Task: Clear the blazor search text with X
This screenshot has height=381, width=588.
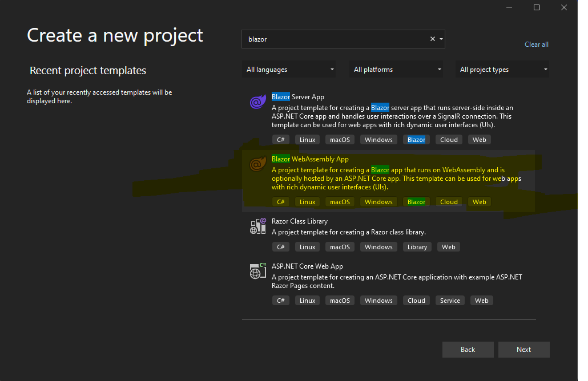Action: click(x=432, y=39)
